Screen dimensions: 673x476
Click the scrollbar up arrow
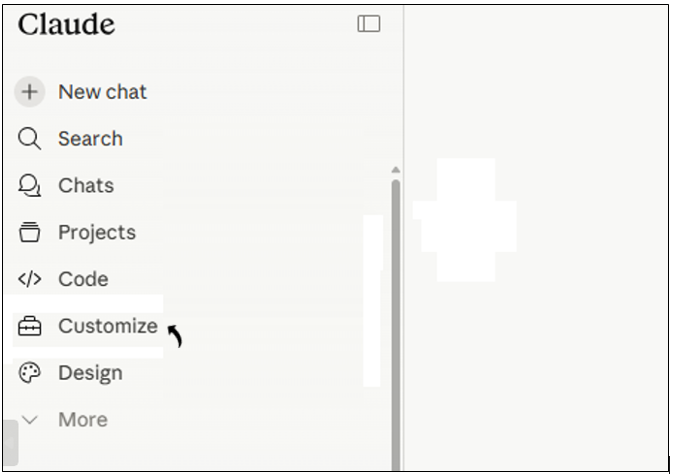pos(396,170)
